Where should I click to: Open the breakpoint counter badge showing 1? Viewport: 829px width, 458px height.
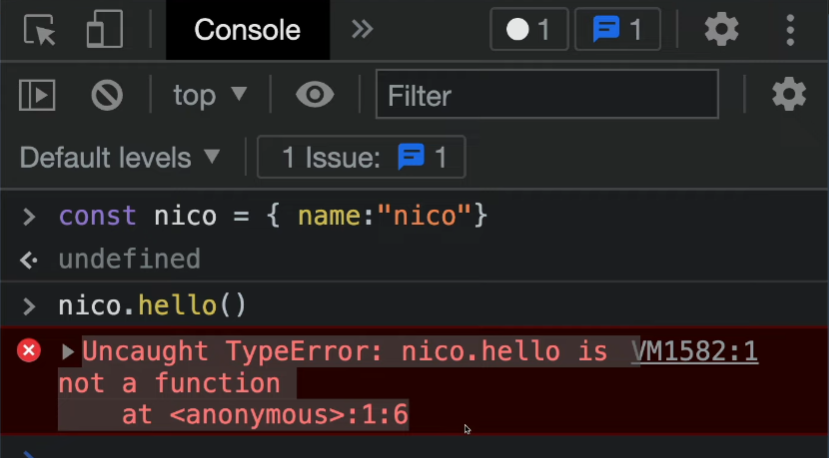(529, 29)
